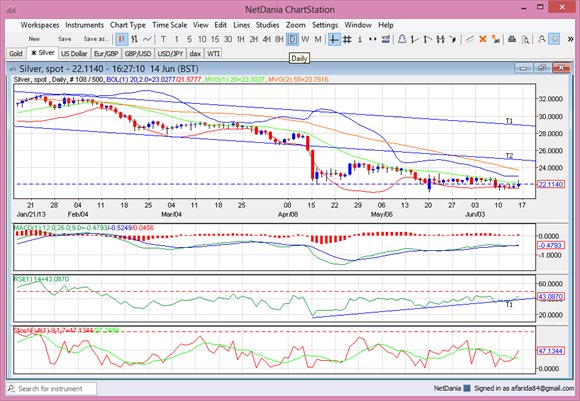
Task: Click the zoom magnifier toolbar icon
Action: 542,39
